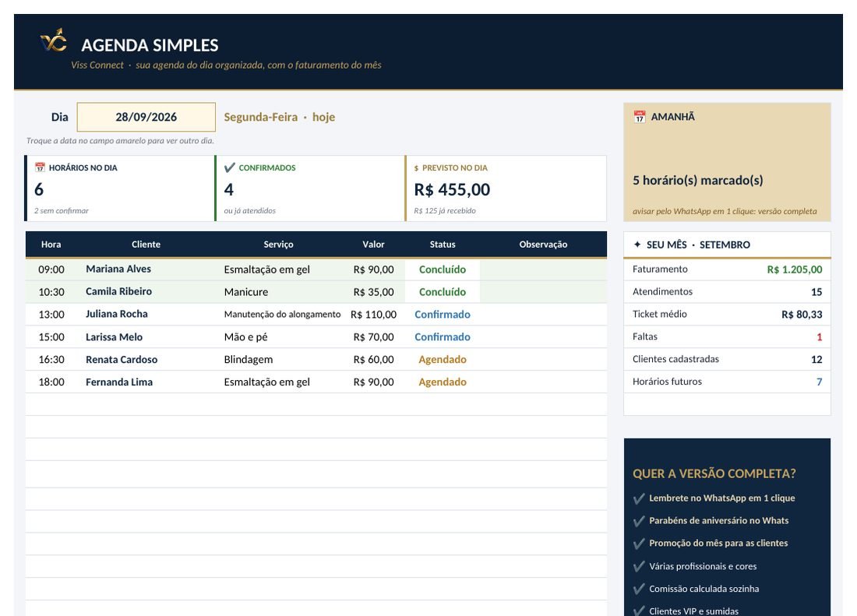The width and height of the screenshot is (857, 616).
Task: Click the star icon beside SEU MÊS
Action: pyautogui.click(x=637, y=245)
